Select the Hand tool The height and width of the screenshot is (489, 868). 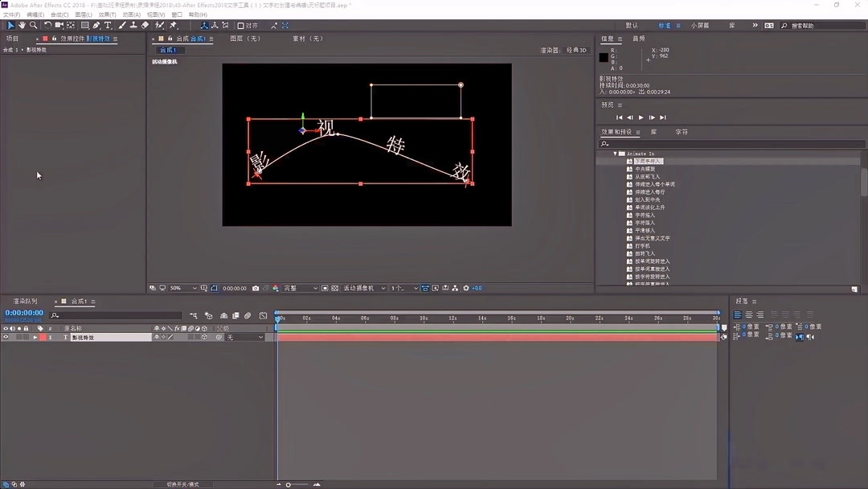[x=22, y=25]
